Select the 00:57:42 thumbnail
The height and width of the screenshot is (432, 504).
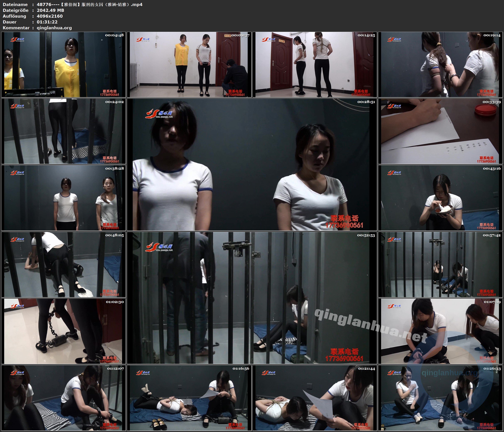[440, 265]
